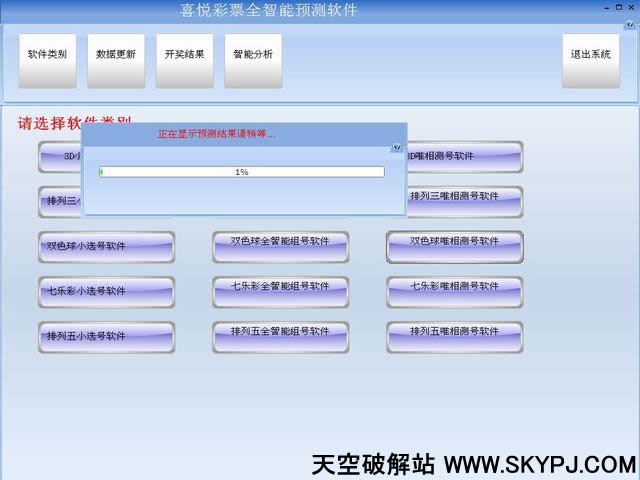Select the 智能分析 toolbar button
640x480 pixels.
(x=253, y=54)
